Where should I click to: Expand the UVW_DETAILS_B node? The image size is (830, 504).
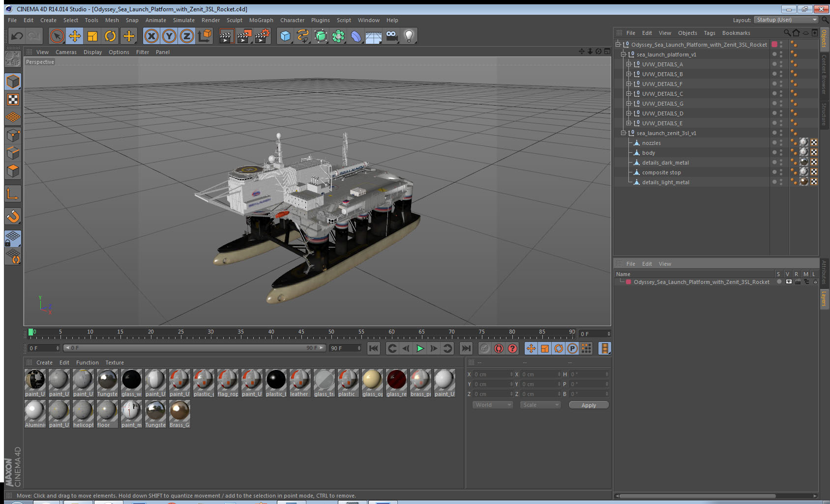pyautogui.click(x=628, y=74)
